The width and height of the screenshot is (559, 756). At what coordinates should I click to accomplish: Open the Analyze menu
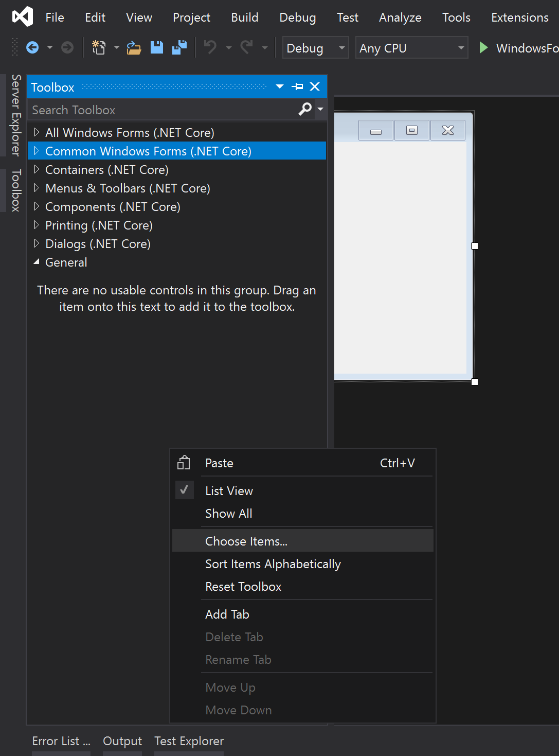click(400, 17)
